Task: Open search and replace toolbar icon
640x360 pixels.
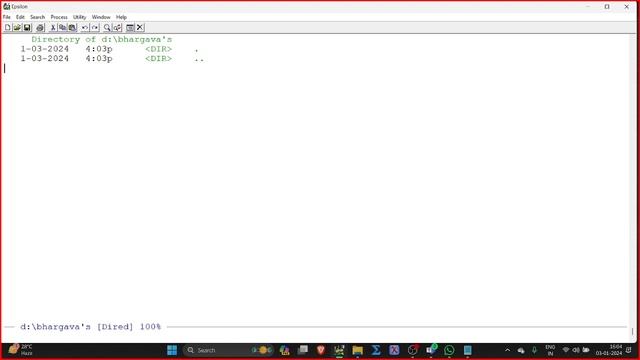Action: (x=117, y=27)
